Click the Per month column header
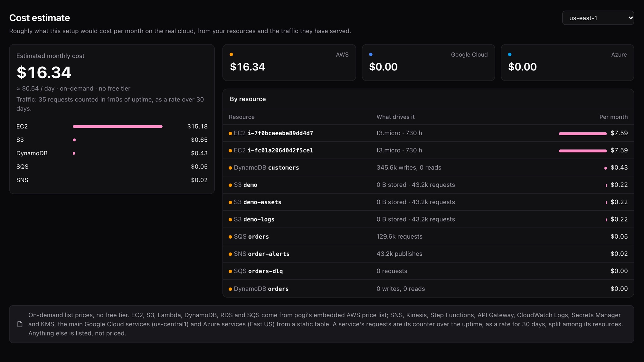644x362 pixels. tap(613, 117)
